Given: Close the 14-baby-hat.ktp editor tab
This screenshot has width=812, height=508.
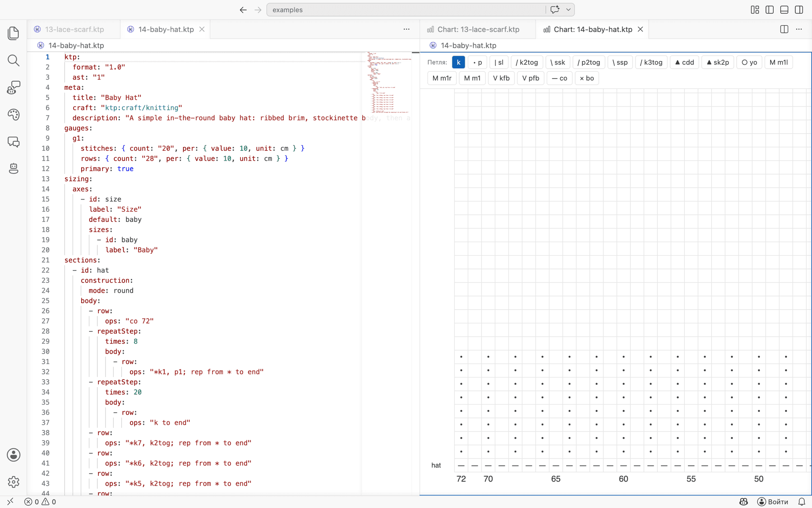Looking at the screenshot, I should pyautogui.click(x=202, y=29).
